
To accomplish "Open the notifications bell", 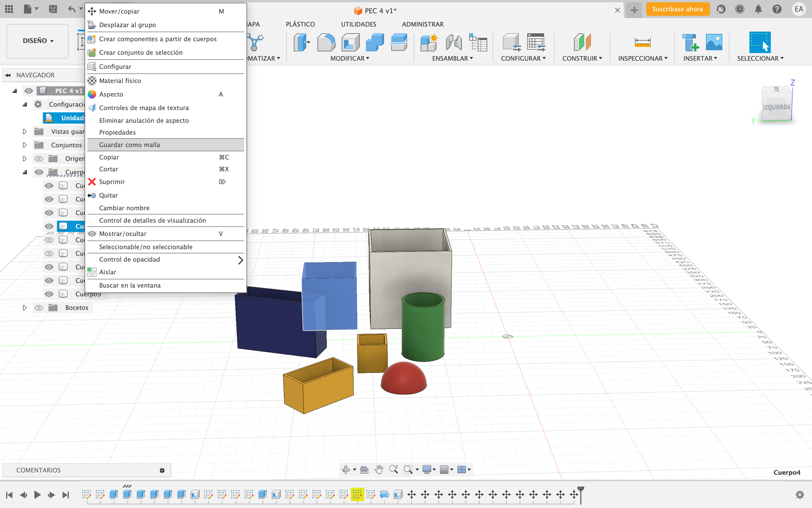I will (758, 9).
